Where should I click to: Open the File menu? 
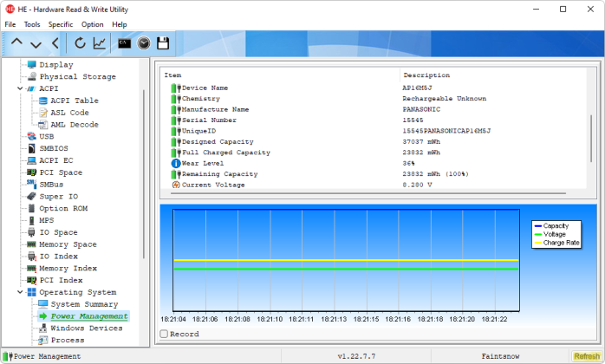(10, 24)
